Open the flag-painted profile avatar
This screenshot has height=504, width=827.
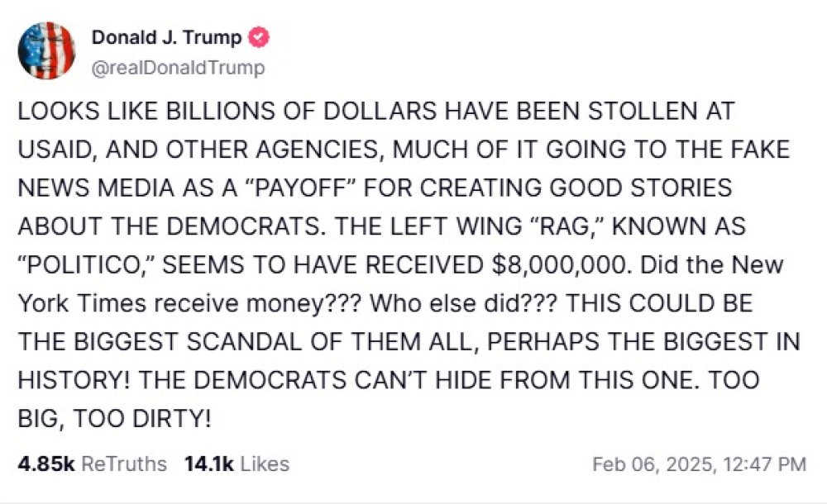tap(45, 50)
